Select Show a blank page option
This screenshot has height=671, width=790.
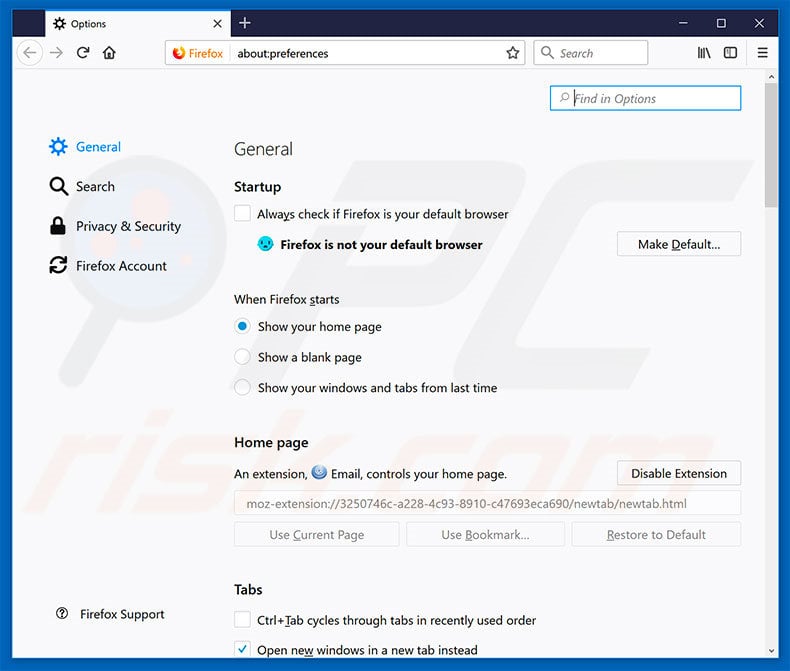(x=242, y=357)
